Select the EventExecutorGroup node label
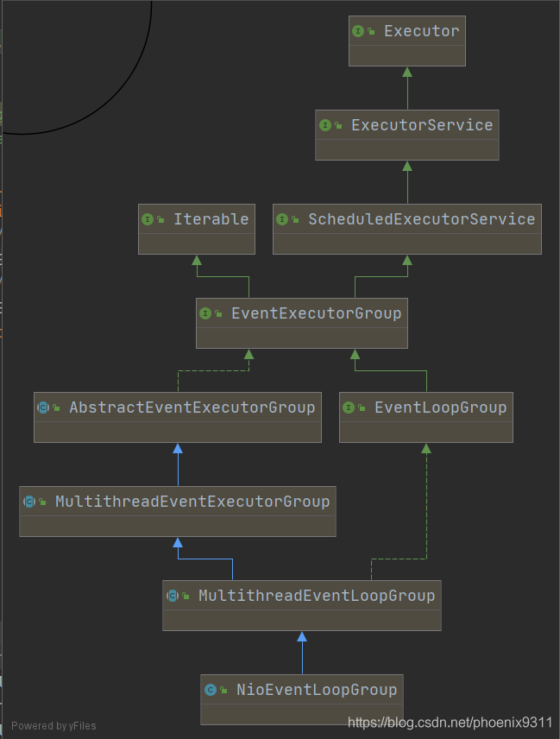The height and width of the screenshot is (739, 560). [317, 313]
